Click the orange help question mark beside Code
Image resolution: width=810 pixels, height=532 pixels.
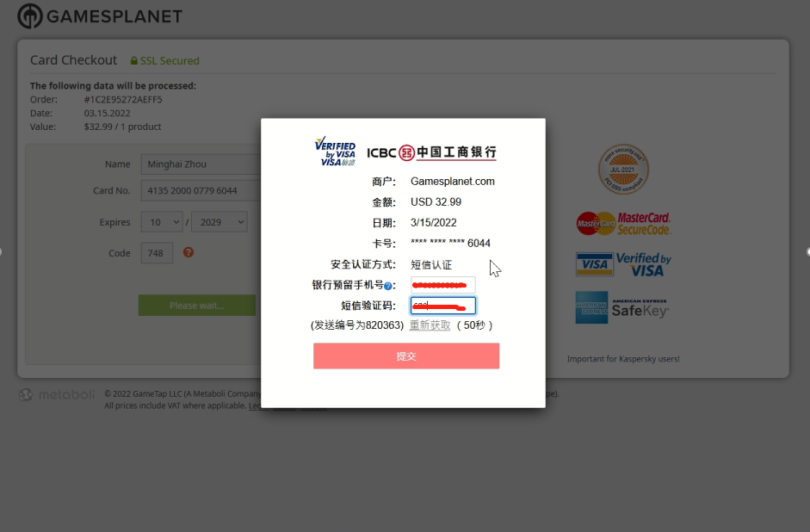coord(189,252)
